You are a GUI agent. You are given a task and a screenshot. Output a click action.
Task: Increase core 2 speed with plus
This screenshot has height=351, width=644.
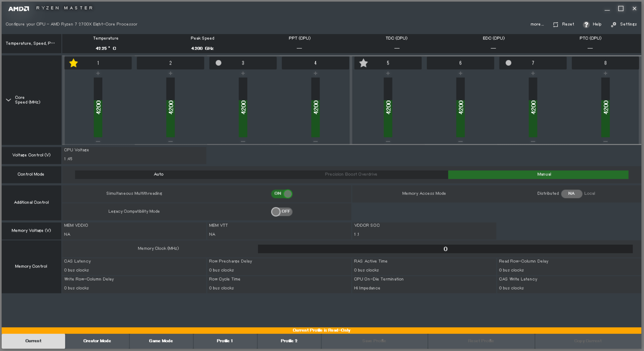coord(170,73)
